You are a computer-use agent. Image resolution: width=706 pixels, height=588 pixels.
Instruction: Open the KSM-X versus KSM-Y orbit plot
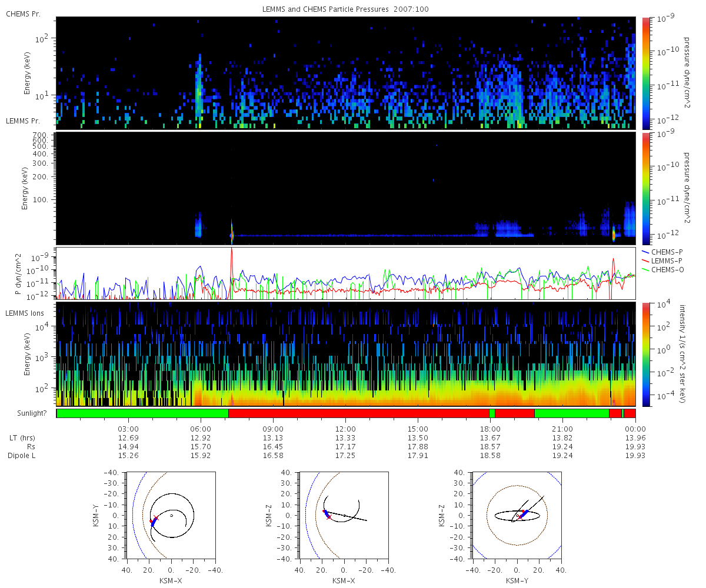171,515
